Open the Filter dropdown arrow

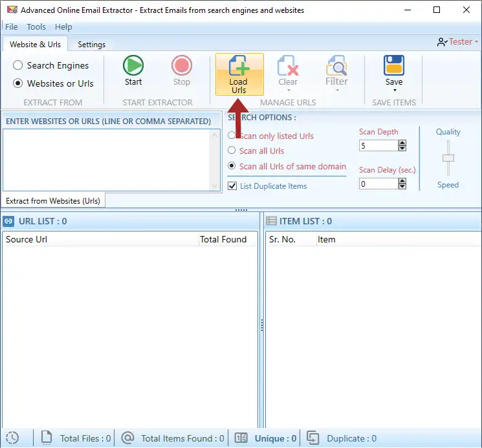point(337,91)
